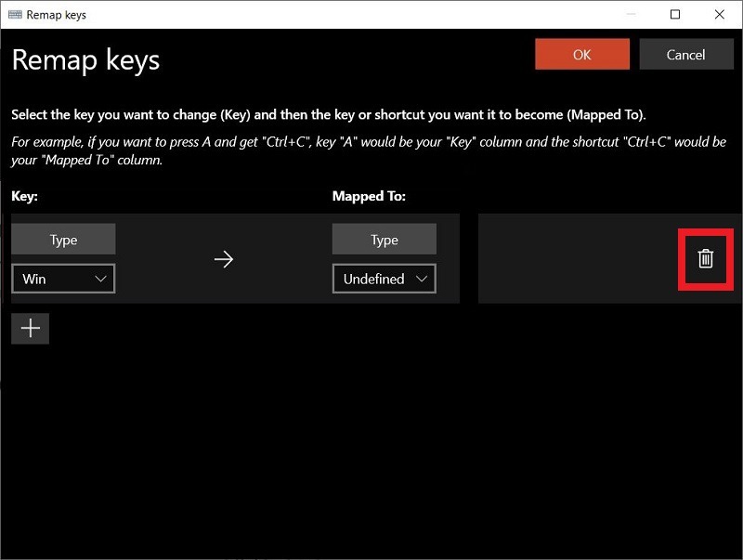The width and height of the screenshot is (743, 560).
Task: Select the trash can inside the red highlight
Action: (706, 260)
